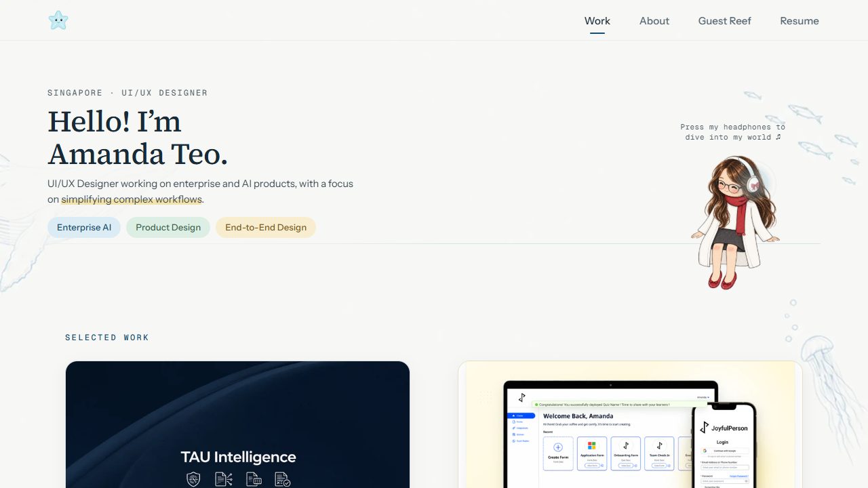
Task: Click the Application Form tile's Microsoft logo
Action: pyautogui.click(x=591, y=446)
